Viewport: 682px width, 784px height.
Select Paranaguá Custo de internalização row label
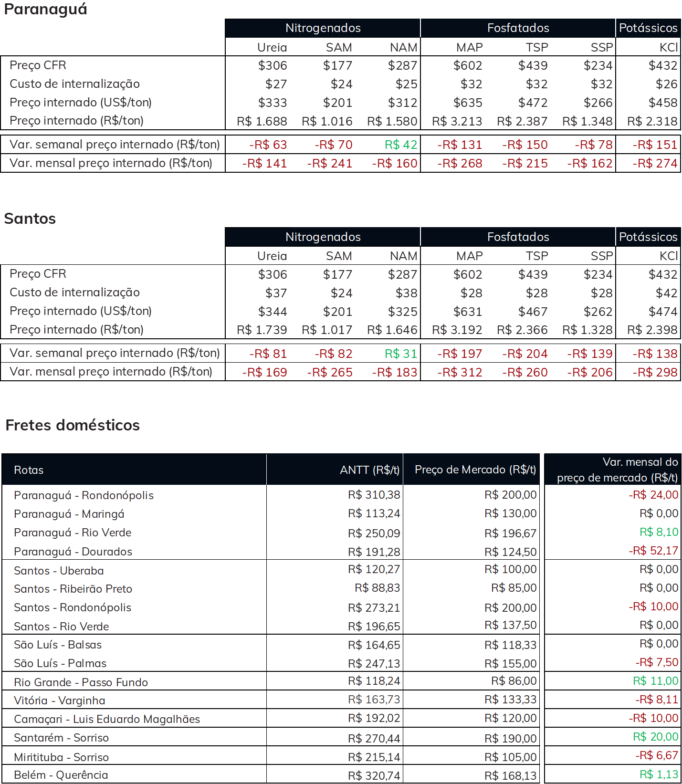(75, 84)
